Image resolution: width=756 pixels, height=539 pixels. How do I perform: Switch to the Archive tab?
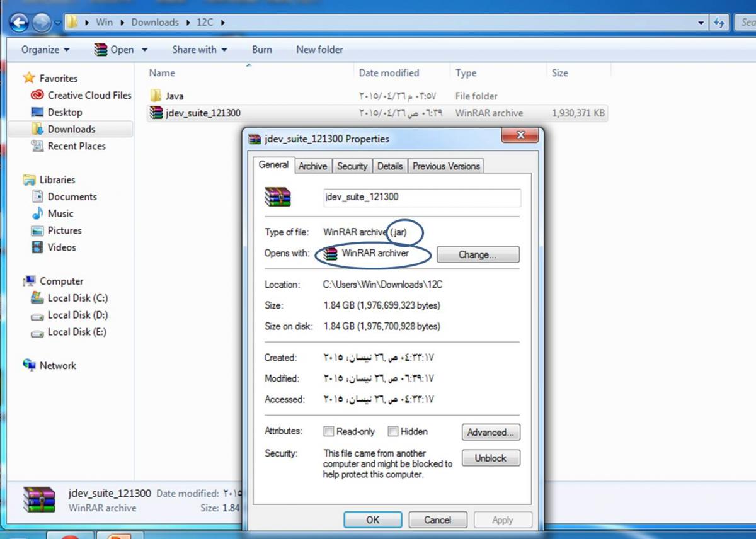point(312,166)
